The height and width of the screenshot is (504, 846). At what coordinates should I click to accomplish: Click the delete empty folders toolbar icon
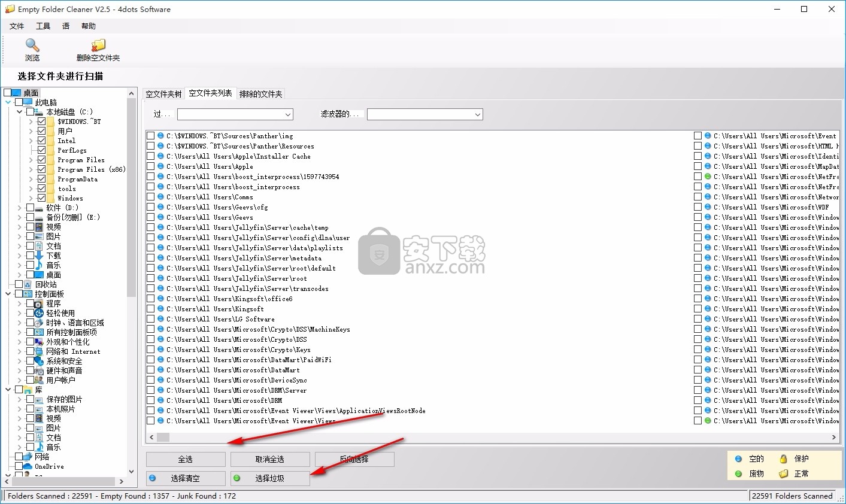[98, 45]
